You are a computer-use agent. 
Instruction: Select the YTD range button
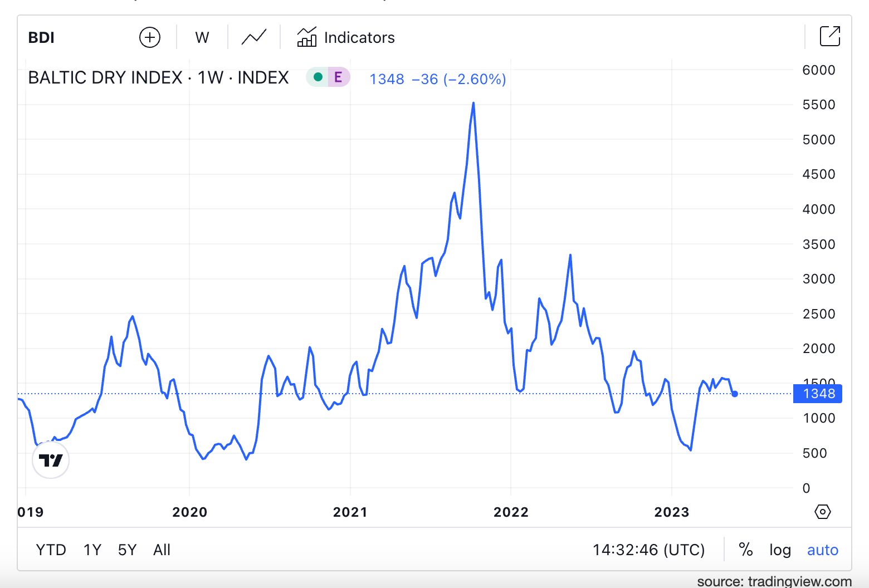click(51, 550)
